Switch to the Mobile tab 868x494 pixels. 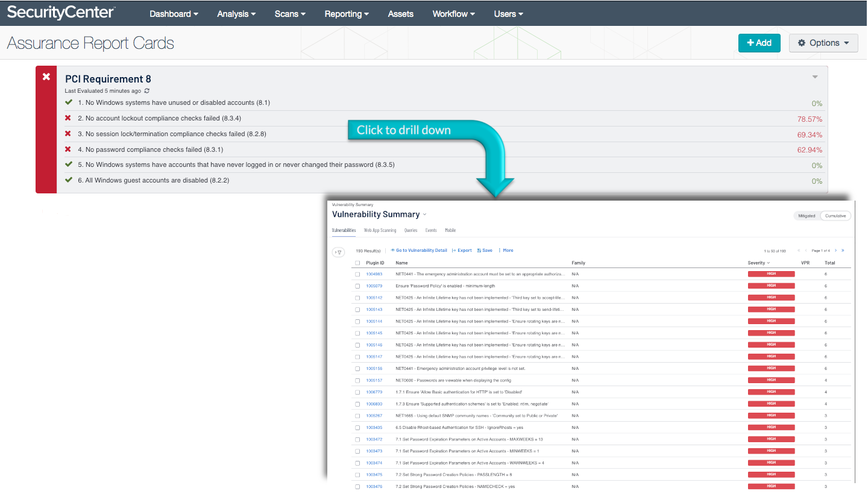click(x=450, y=231)
